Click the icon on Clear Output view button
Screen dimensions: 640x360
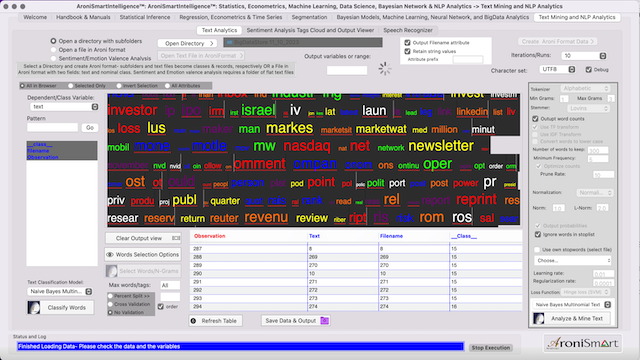(x=176, y=238)
